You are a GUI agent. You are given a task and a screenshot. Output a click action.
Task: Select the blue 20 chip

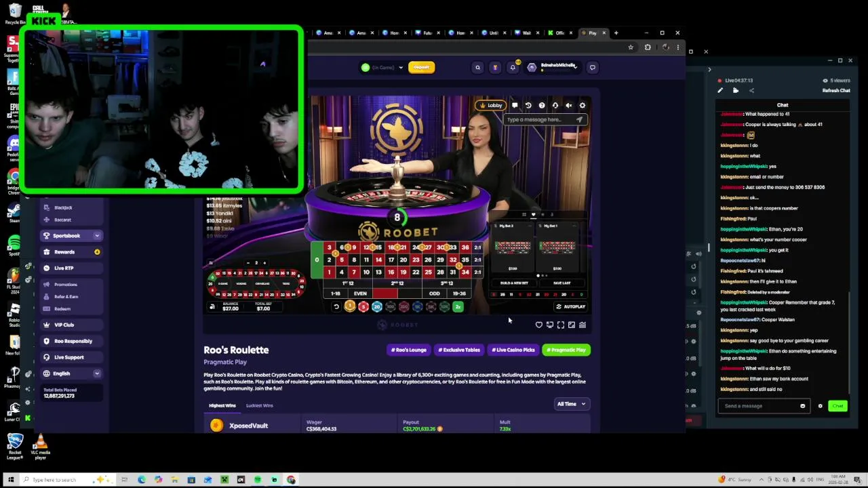pos(377,307)
